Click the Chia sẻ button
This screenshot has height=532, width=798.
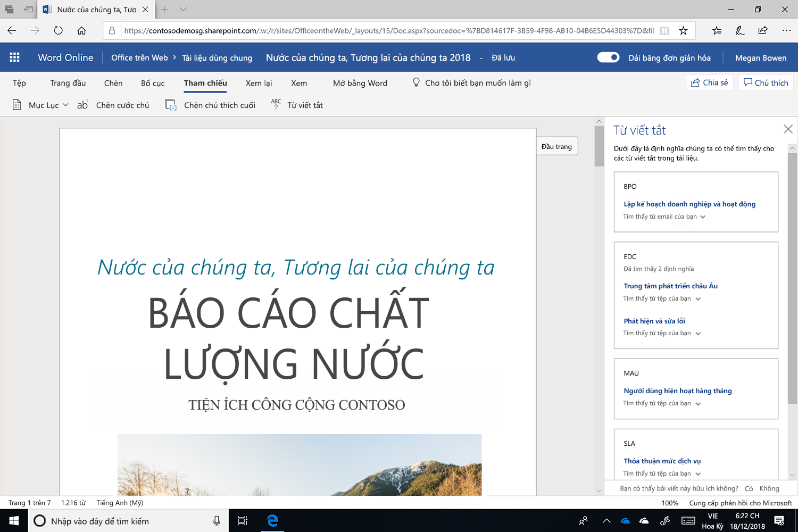tap(710, 82)
